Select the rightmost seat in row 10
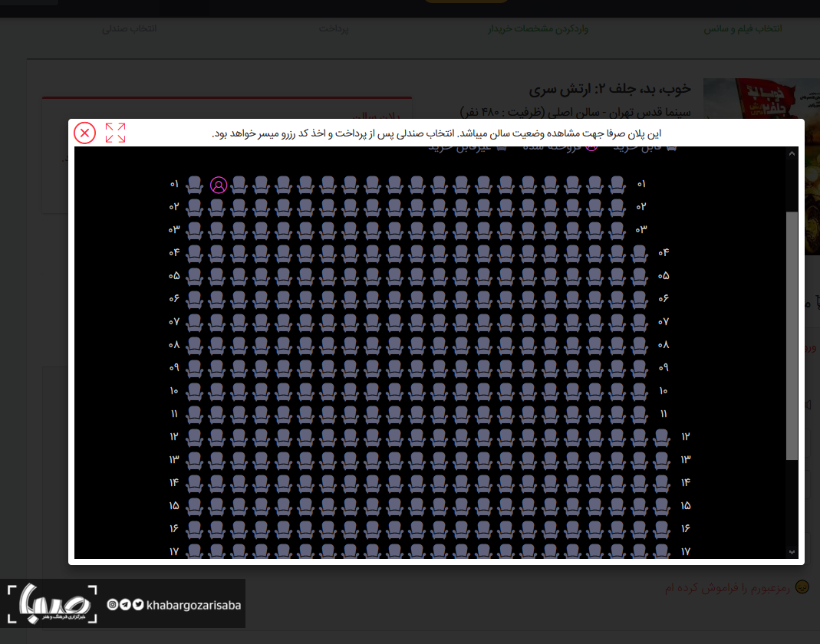This screenshot has height=644, width=820. tap(640, 392)
